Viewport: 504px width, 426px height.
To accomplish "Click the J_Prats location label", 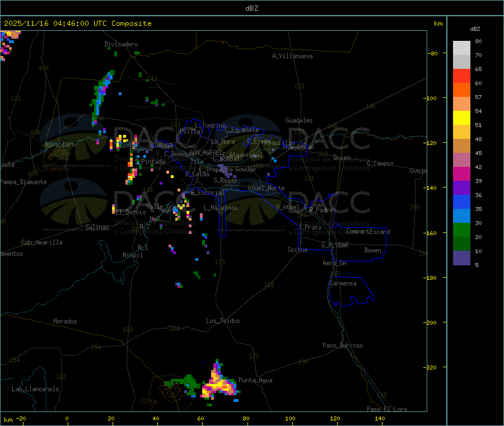I will 310,227.
